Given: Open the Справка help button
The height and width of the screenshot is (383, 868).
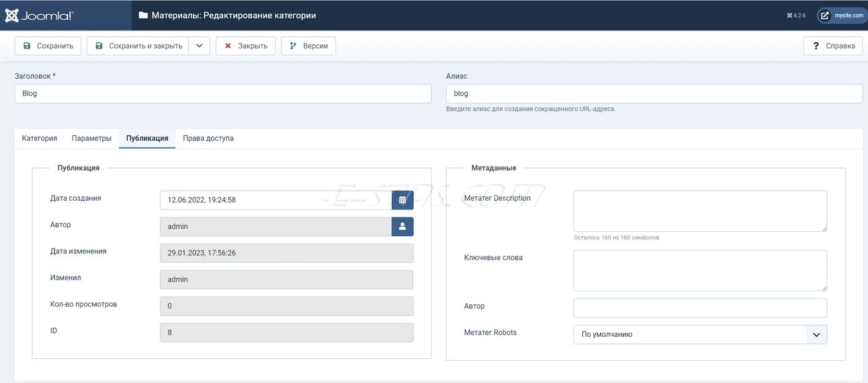Looking at the screenshot, I should click(x=833, y=46).
